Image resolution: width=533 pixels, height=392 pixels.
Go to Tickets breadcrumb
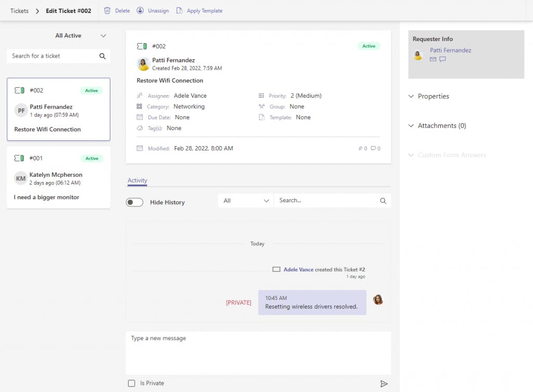(19, 11)
